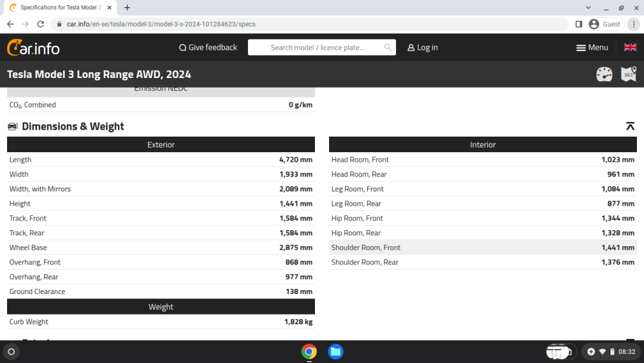The height and width of the screenshot is (363, 644).
Task: Focus the Search model / licence plate field
Action: pyautogui.click(x=321, y=47)
